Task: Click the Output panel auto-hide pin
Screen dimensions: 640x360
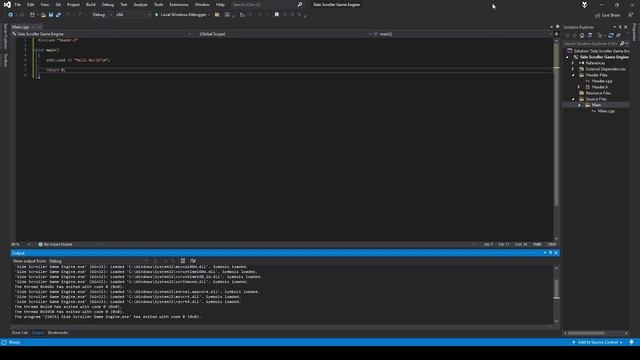Action: pos(550,253)
